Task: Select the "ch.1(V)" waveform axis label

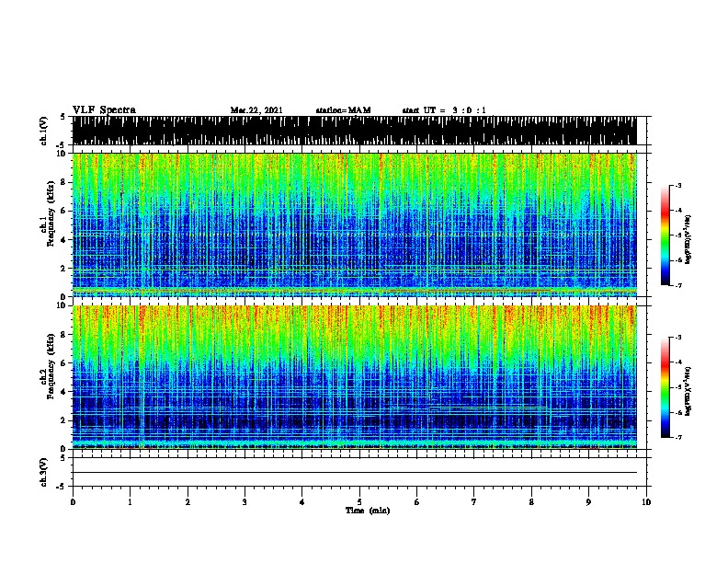Action: coord(43,131)
